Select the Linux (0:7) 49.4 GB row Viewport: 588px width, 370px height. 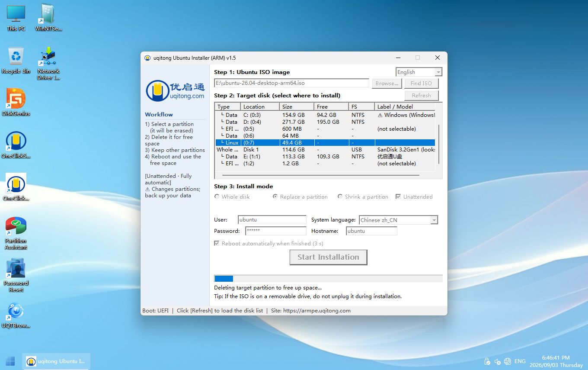[325, 143]
